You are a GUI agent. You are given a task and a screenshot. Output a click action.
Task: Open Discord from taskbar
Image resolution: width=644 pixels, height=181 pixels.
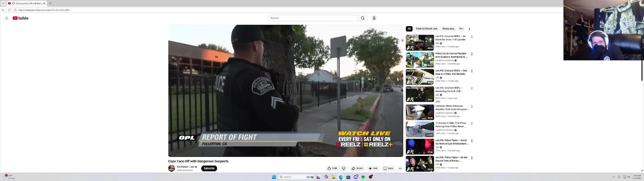point(356,177)
